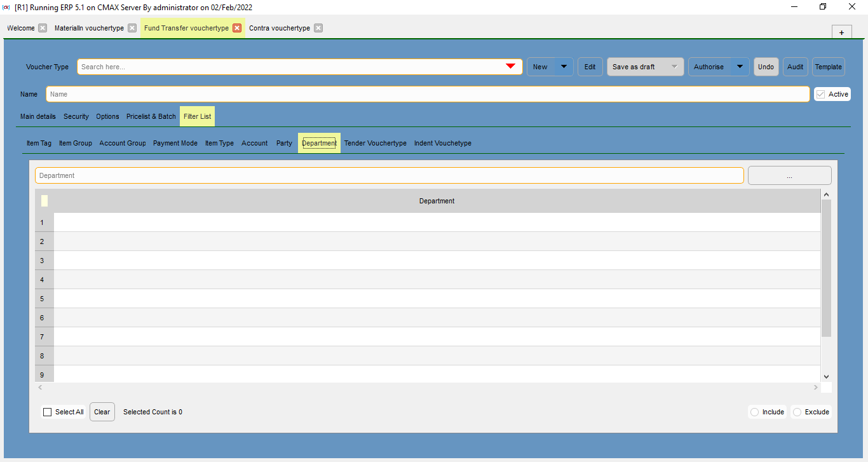The image size is (868, 462).
Task: Open the Payment Mode filter tab
Action: pyautogui.click(x=175, y=143)
